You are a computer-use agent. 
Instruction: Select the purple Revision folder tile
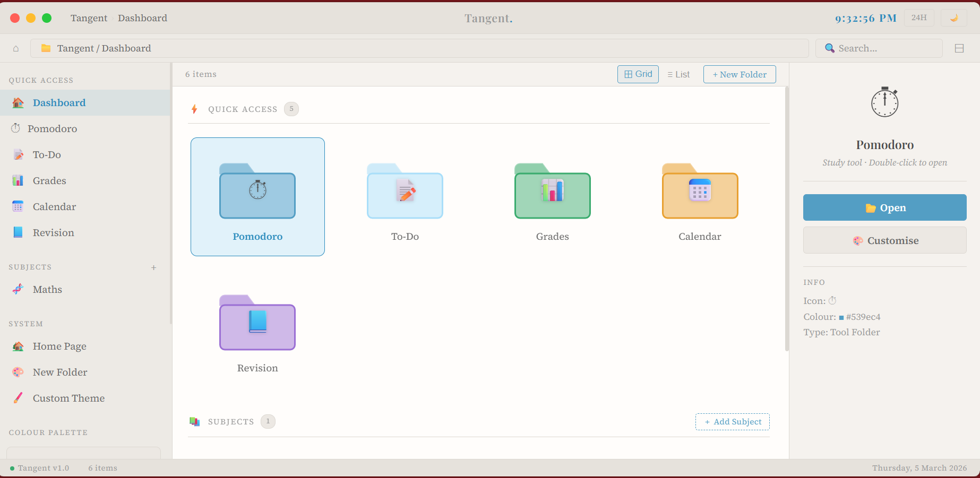click(x=257, y=328)
